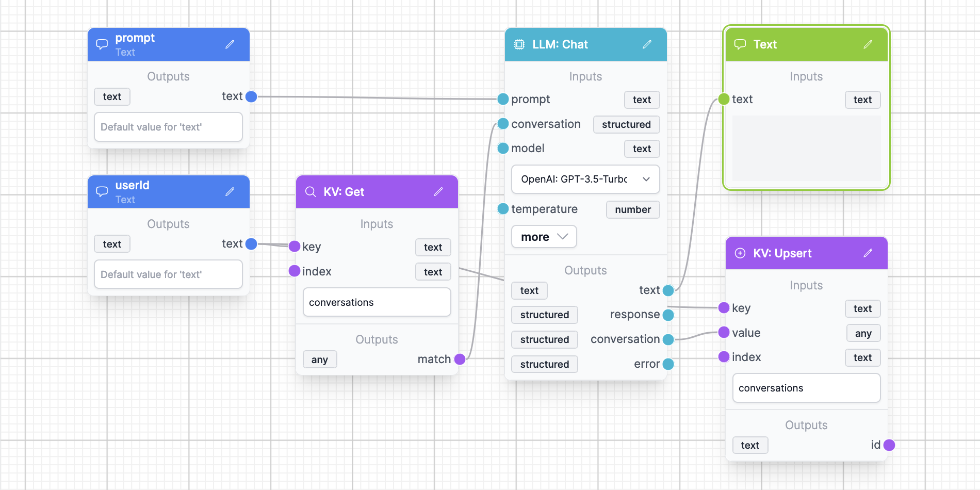The width and height of the screenshot is (980, 490).
Task: Click the edit pencil on prompt node
Action: [x=230, y=44]
